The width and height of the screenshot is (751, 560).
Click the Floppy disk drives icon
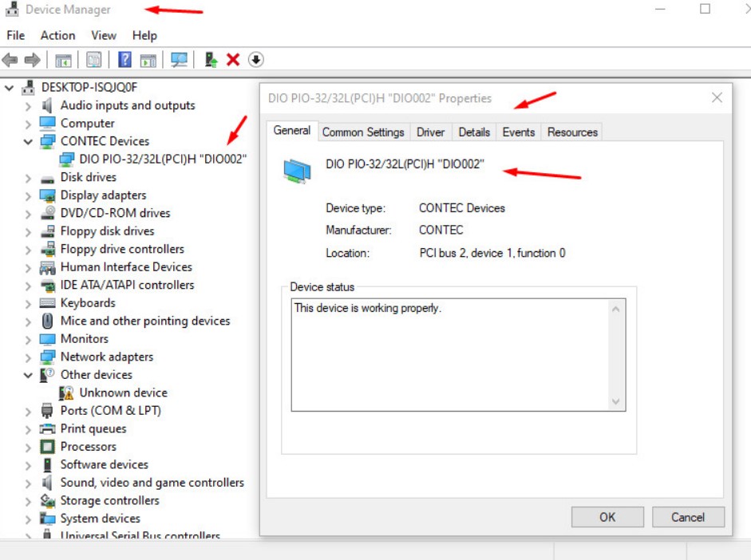pyautogui.click(x=47, y=231)
